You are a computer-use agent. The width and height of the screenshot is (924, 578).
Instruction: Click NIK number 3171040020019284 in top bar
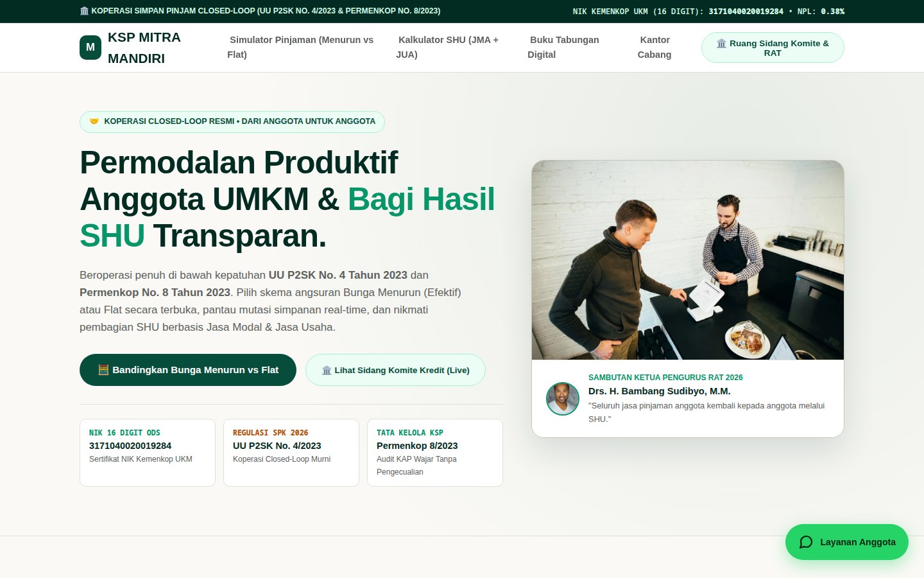[746, 12]
